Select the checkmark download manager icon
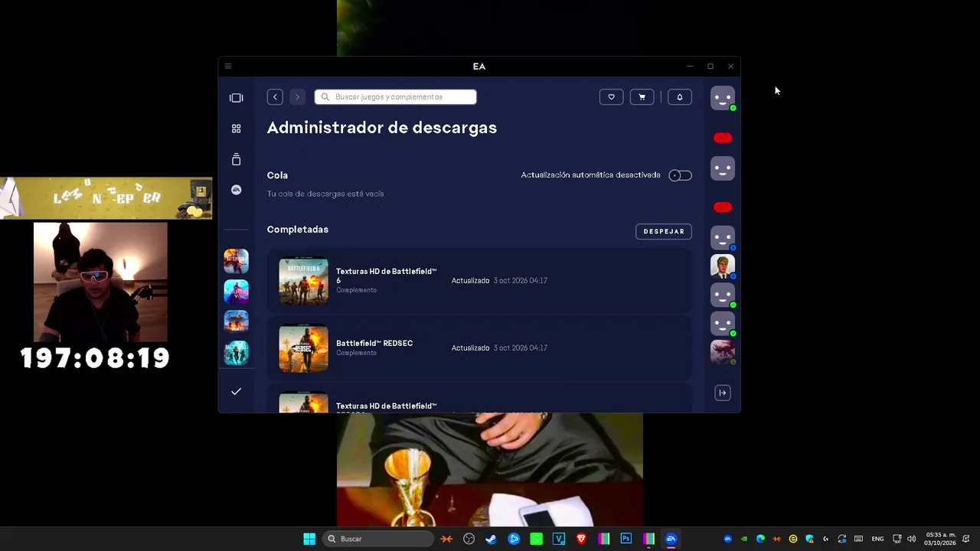The image size is (980, 551). pyautogui.click(x=236, y=392)
